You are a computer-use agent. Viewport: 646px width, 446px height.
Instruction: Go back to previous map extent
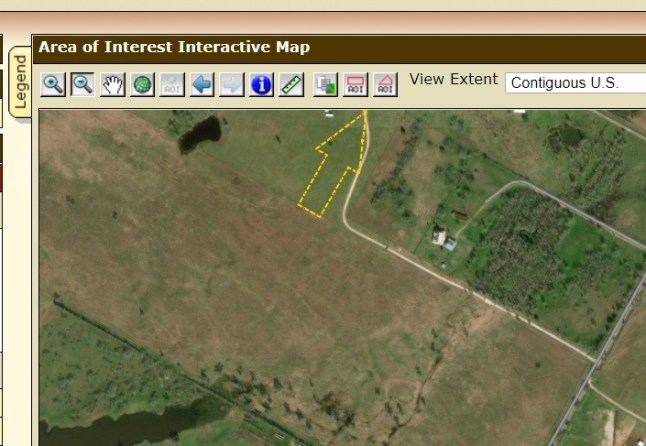[x=202, y=85]
